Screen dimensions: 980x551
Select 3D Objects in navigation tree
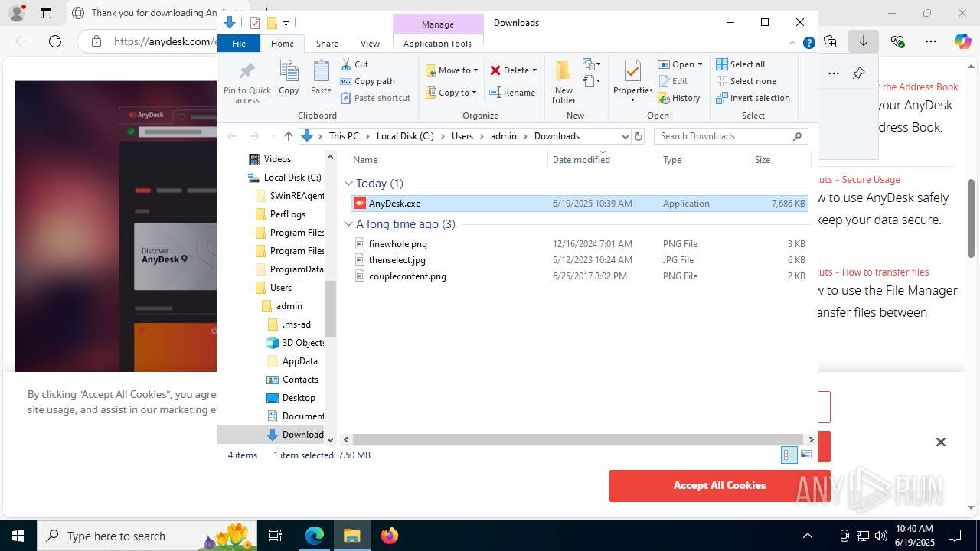[296, 343]
